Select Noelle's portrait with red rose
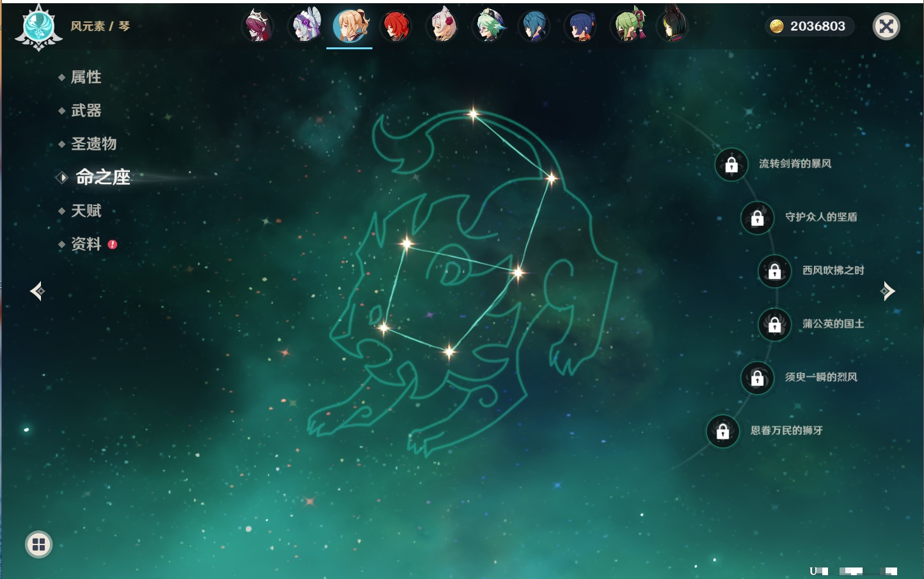Image resolution: width=924 pixels, height=579 pixels. click(442, 26)
